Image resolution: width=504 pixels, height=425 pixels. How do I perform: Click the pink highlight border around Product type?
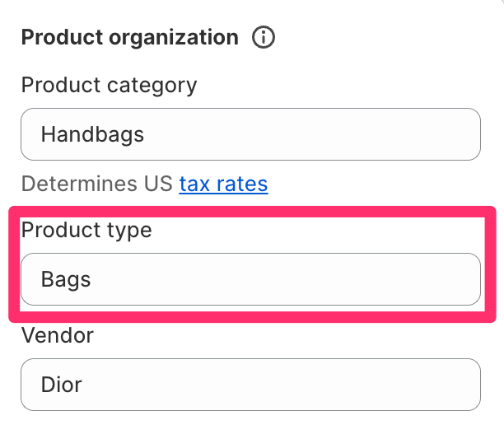click(x=252, y=212)
